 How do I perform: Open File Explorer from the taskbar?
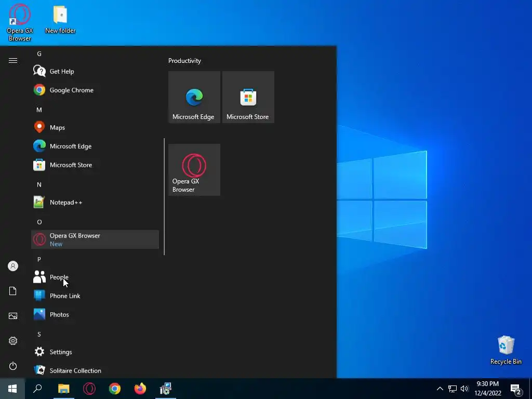click(63, 389)
